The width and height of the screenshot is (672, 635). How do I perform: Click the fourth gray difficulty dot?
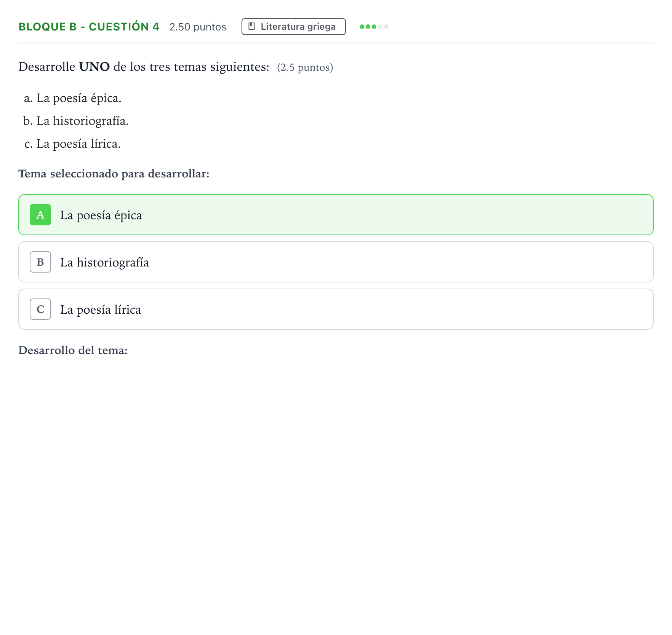pos(380,27)
